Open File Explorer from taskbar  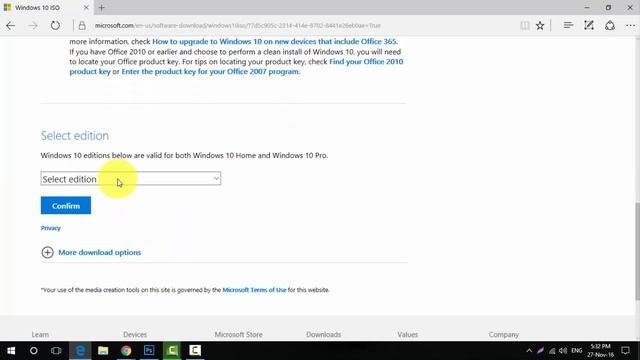103,351
